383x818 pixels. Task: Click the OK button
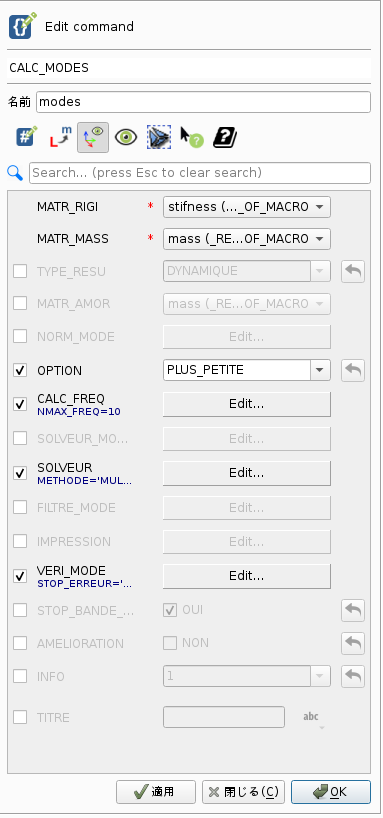coord(331,792)
